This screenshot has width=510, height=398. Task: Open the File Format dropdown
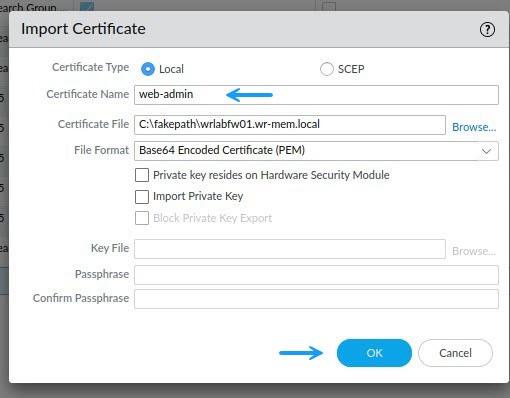[316, 151]
